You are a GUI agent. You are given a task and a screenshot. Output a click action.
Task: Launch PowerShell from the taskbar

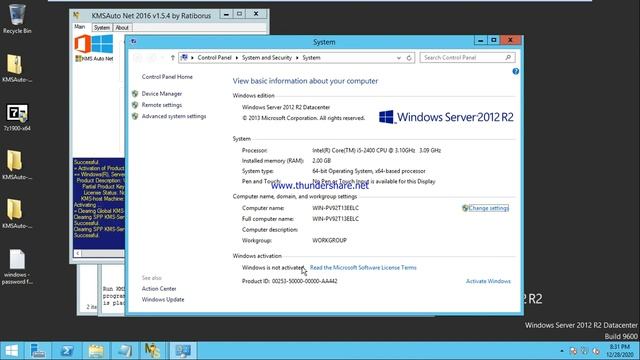coord(67,351)
